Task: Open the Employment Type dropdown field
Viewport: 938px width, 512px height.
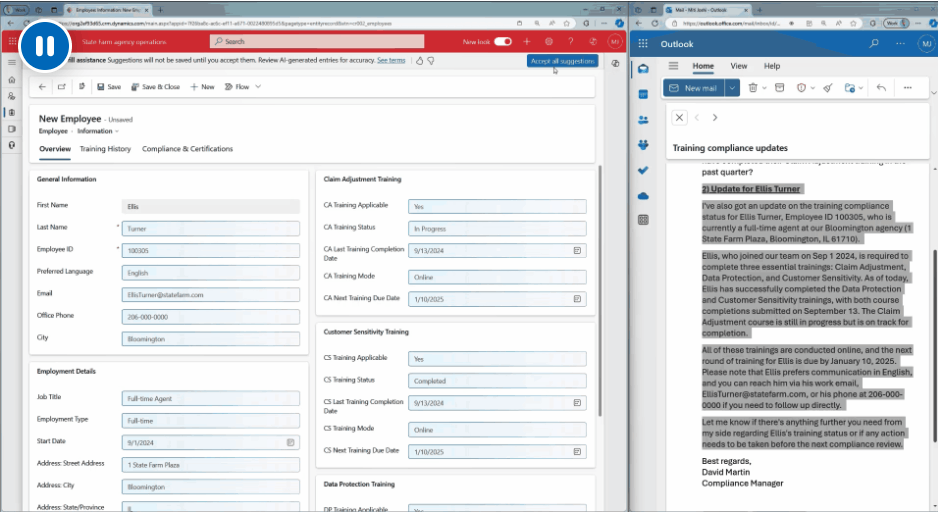Action: (x=211, y=421)
